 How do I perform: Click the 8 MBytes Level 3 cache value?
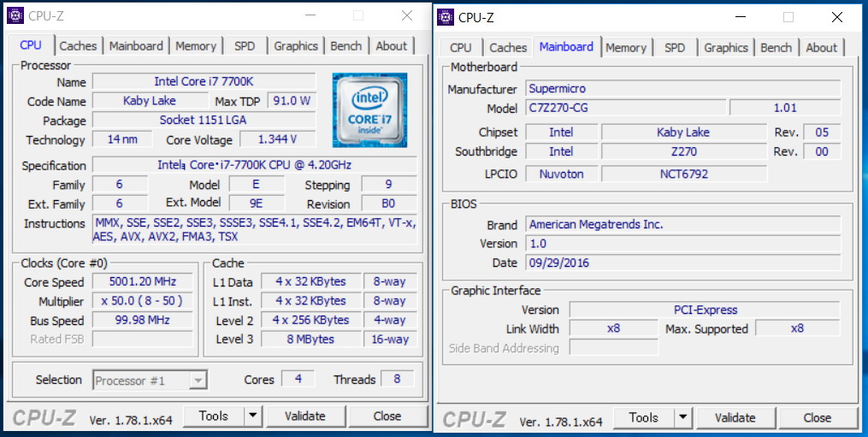point(310,339)
